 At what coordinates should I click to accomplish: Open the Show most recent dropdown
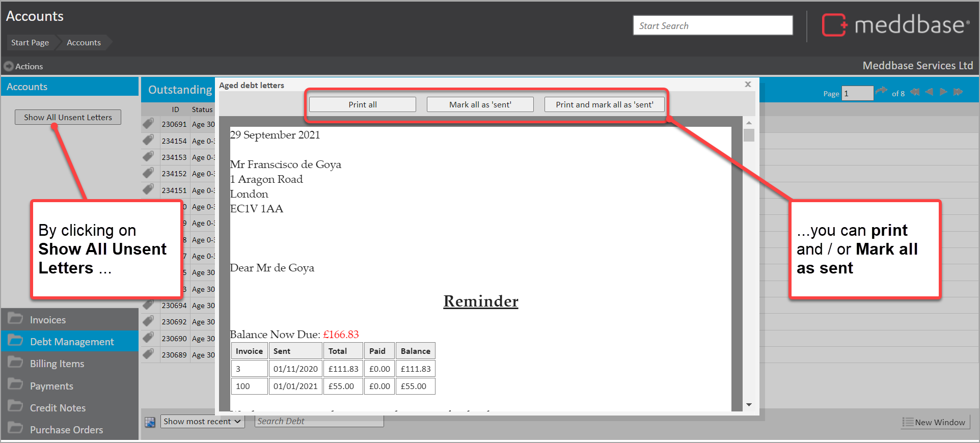click(202, 422)
